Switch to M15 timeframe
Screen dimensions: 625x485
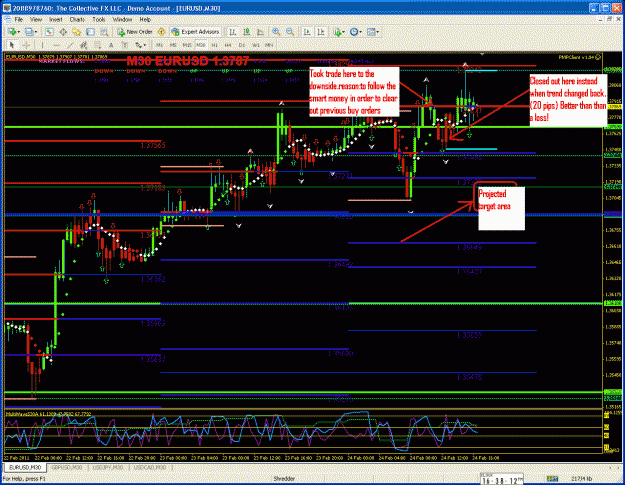click(187, 45)
